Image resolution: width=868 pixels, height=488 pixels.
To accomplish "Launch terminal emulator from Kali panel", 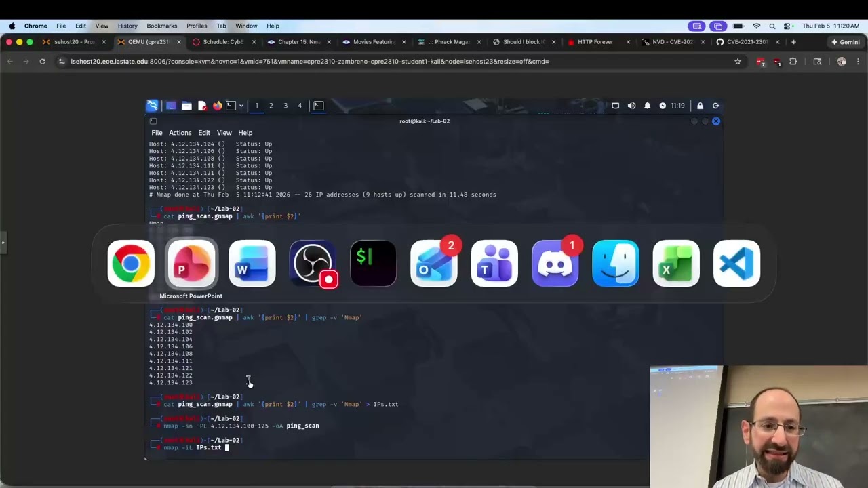I will (x=231, y=106).
